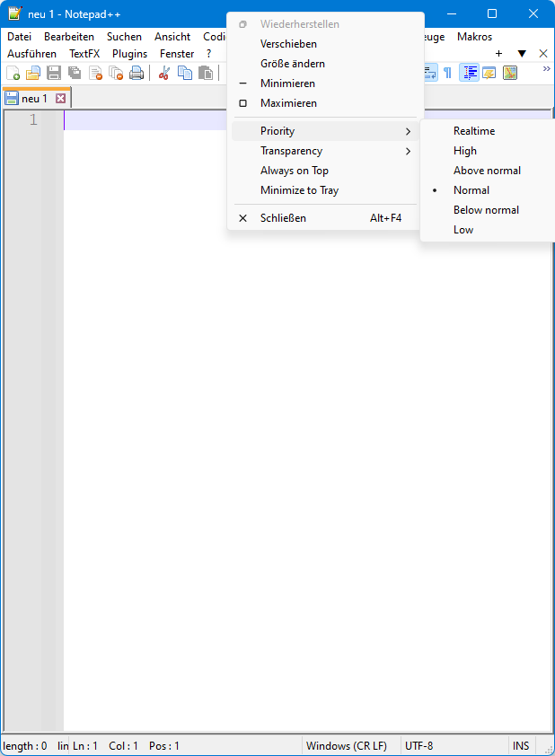Click the Open file folder icon
Image resolution: width=555 pixels, height=756 pixels.
(x=33, y=73)
